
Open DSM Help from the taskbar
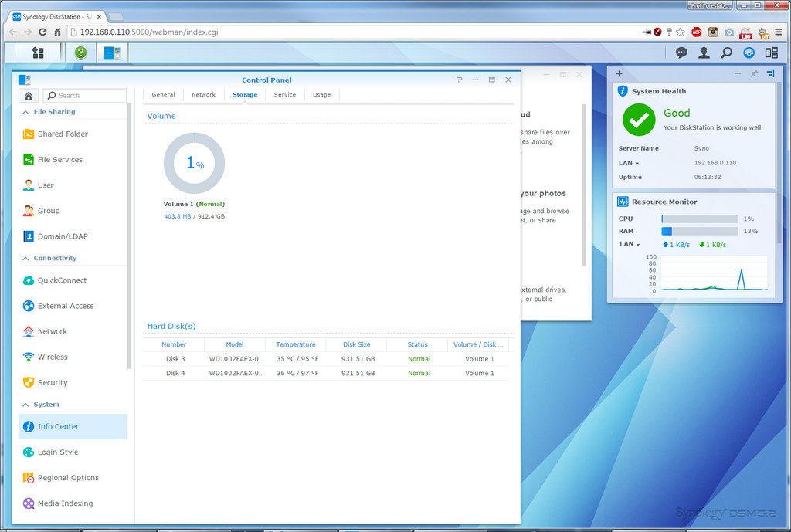(x=80, y=53)
